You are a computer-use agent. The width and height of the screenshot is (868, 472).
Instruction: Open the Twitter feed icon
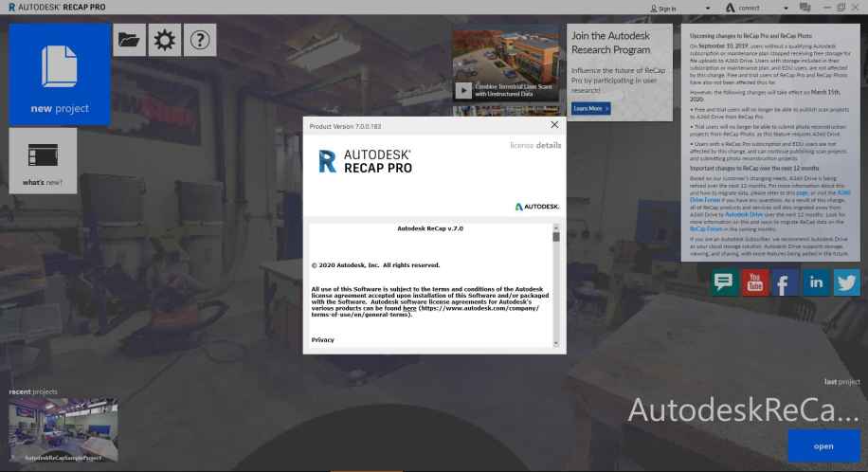843,281
